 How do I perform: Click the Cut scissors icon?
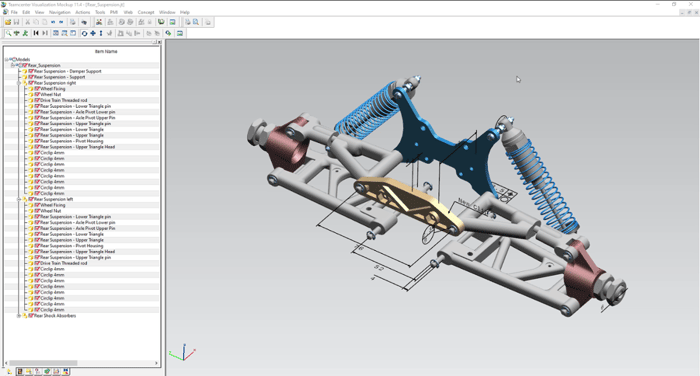coord(28,22)
